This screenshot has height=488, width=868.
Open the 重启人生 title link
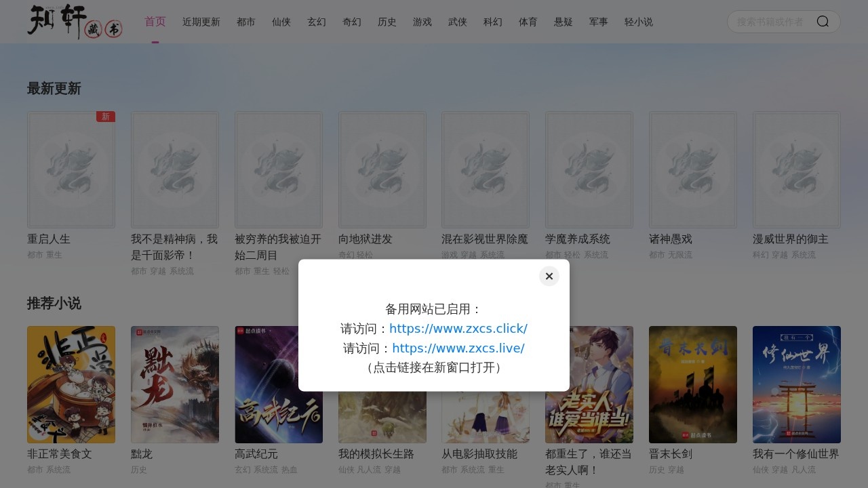(49, 239)
